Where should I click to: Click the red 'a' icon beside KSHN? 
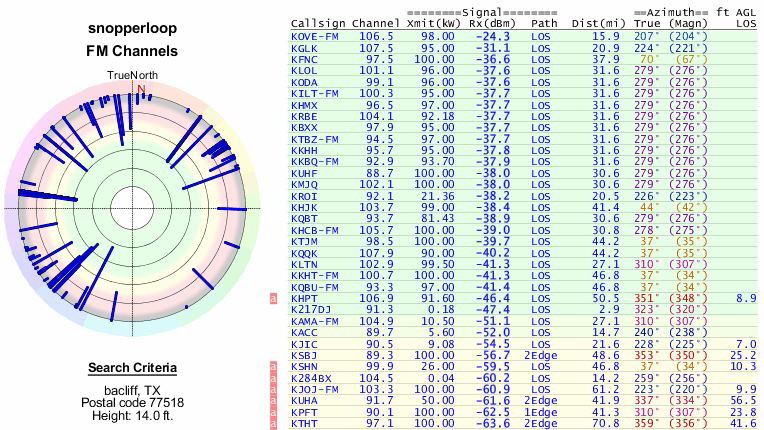(x=275, y=368)
